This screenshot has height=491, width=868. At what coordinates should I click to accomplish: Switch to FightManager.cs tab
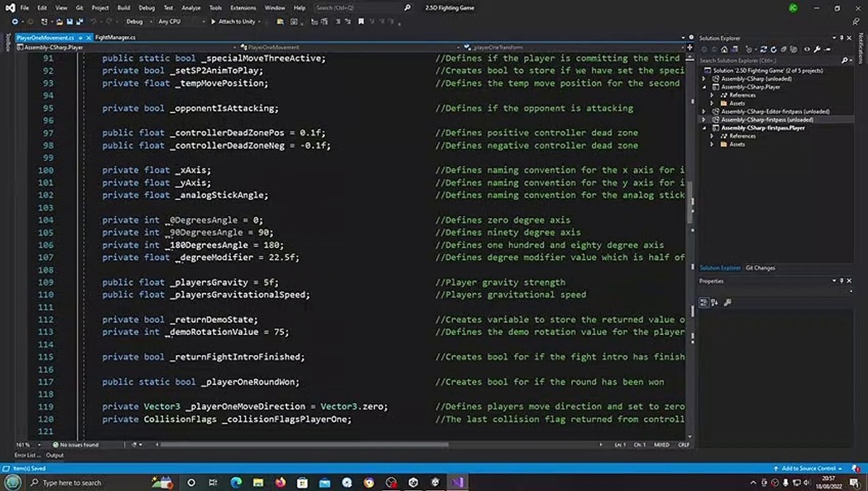click(115, 38)
